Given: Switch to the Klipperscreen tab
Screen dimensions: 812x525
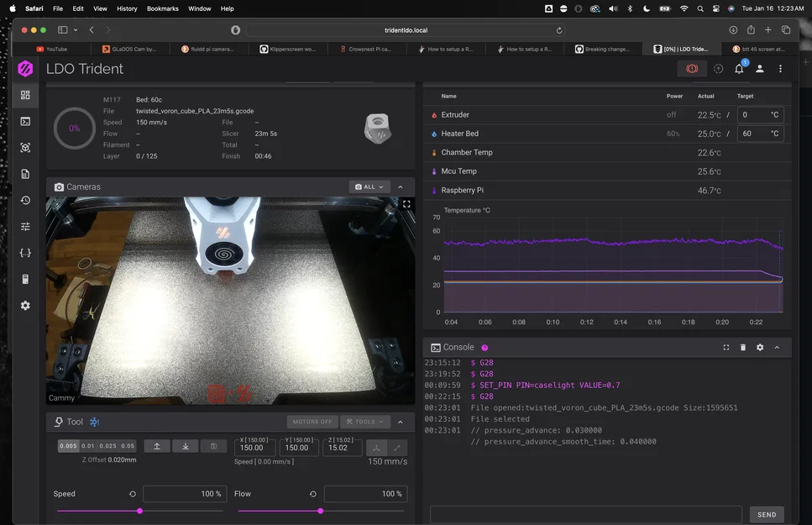Looking at the screenshot, I should click(x=289, y=49).
